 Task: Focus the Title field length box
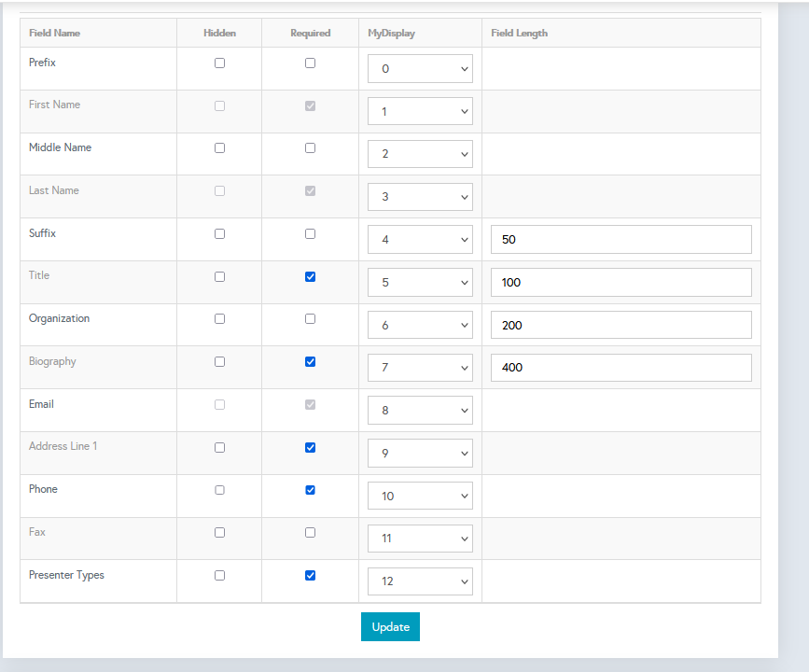pos(621,282)
